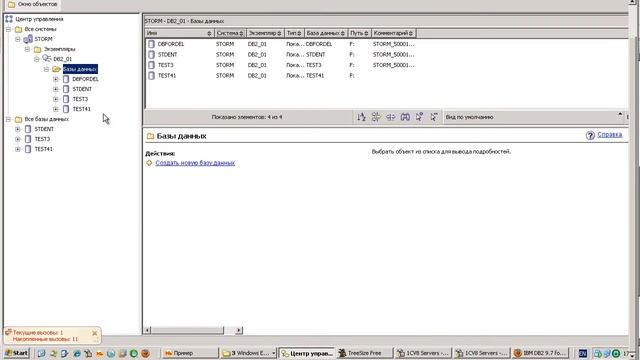Click the Windows Start button
This screenshot has height=360, width=640.
(x=16, y=353)
